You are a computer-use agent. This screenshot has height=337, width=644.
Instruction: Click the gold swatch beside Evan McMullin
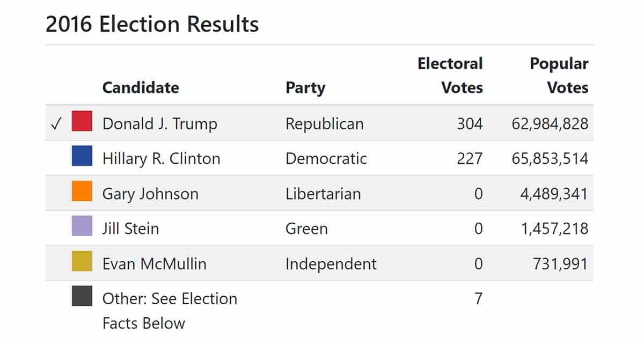point(82,261)
